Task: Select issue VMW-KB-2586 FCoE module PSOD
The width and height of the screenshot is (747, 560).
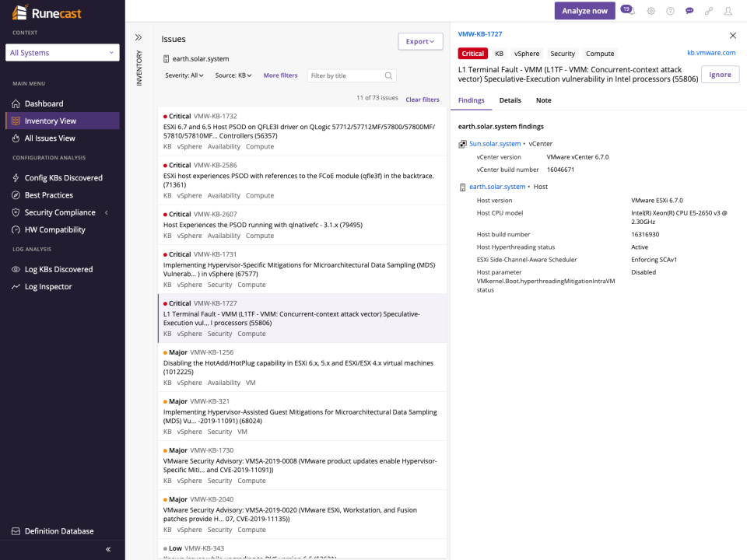Action: coord(302,180)
